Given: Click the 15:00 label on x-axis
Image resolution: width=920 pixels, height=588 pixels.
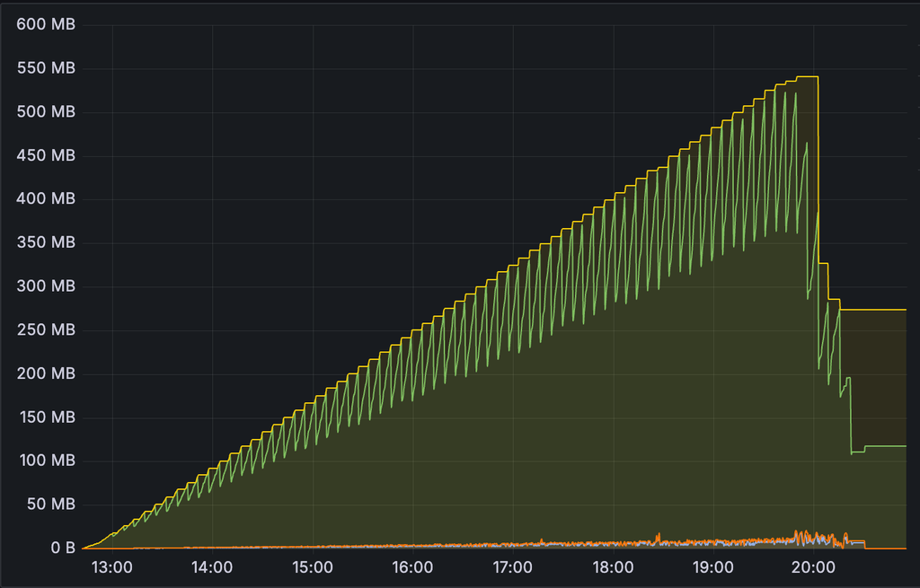Looking at the screenshot, I should pos(313,567).
